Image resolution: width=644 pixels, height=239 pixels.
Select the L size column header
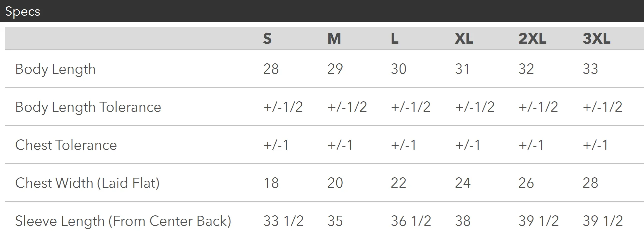(395, 39)
